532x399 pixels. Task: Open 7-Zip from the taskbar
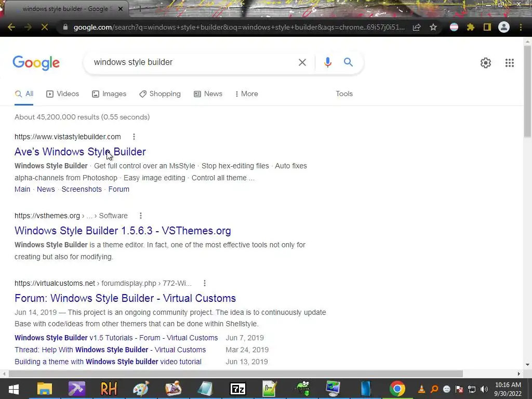click(238, 389)
